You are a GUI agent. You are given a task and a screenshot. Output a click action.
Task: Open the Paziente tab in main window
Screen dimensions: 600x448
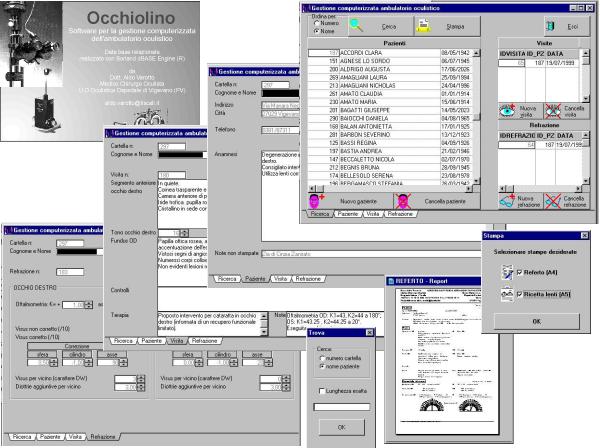[x=347, y=214]
